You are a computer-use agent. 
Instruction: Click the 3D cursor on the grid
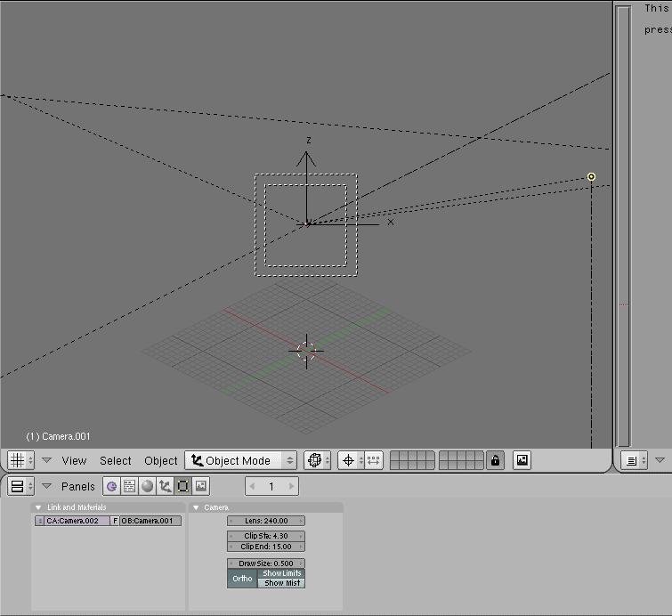click(x=306, y=351)
